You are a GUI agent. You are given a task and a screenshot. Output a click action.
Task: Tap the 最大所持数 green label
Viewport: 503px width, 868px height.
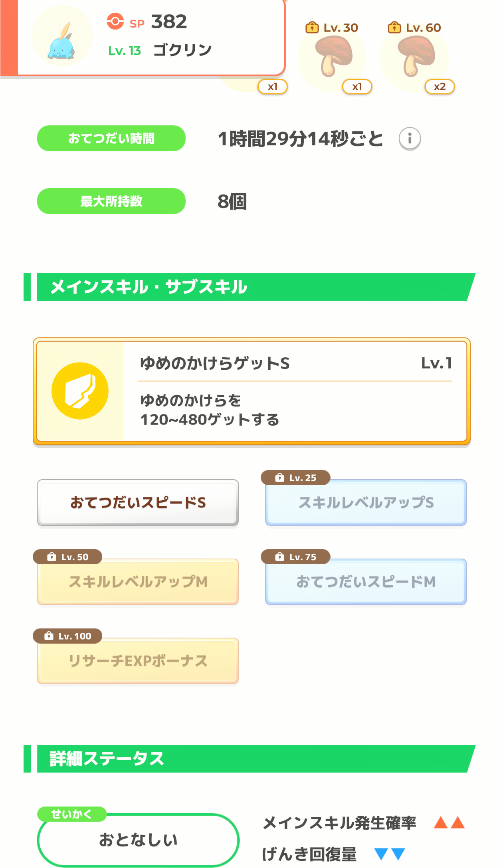click(111, 201)
